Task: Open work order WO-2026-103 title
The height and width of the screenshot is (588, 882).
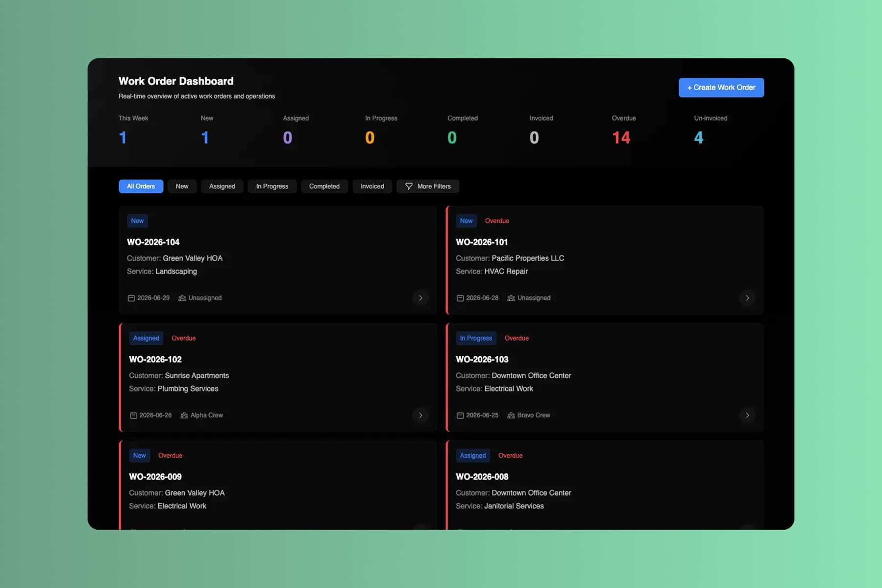Action: (x=482, y=359)
